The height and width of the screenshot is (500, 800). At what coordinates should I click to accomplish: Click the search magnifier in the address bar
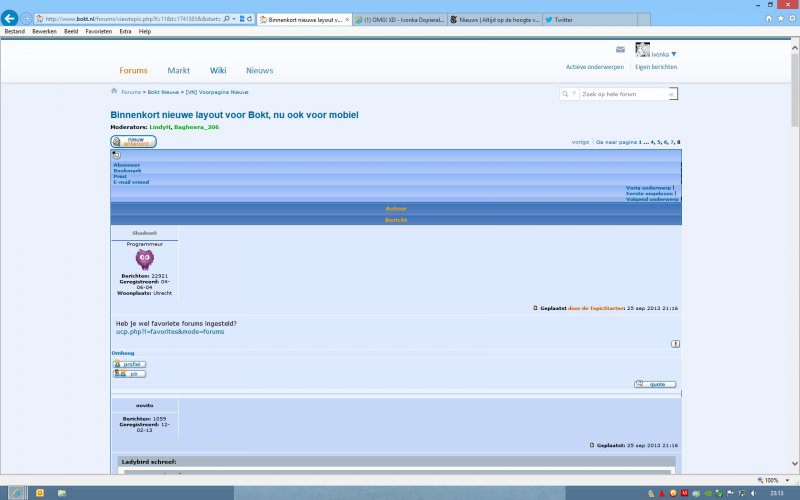click(x=227, y=19)
